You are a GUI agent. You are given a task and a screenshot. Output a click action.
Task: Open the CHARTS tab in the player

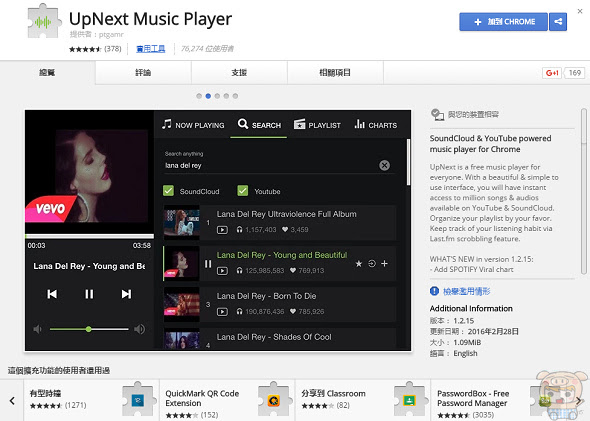[376, 125]
